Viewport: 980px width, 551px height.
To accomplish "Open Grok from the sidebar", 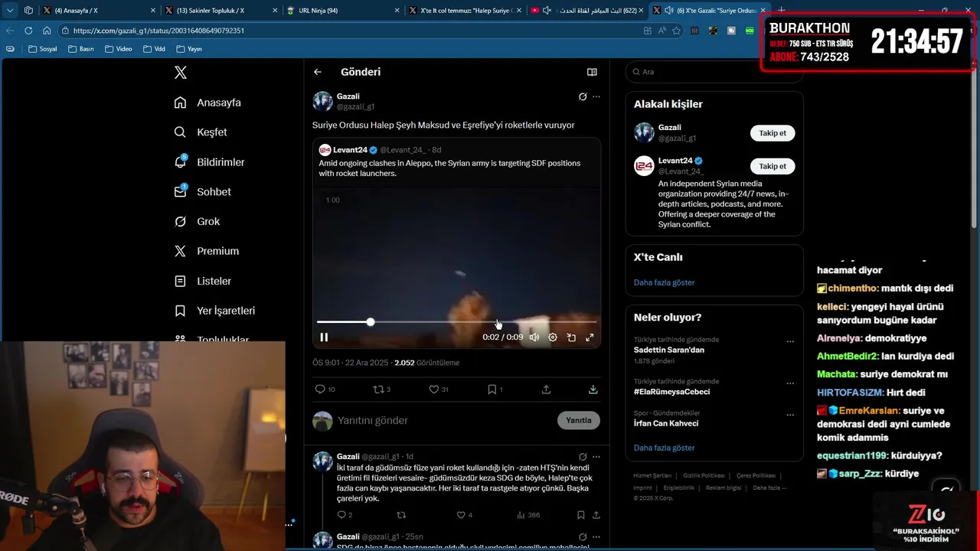I will 197,221.
